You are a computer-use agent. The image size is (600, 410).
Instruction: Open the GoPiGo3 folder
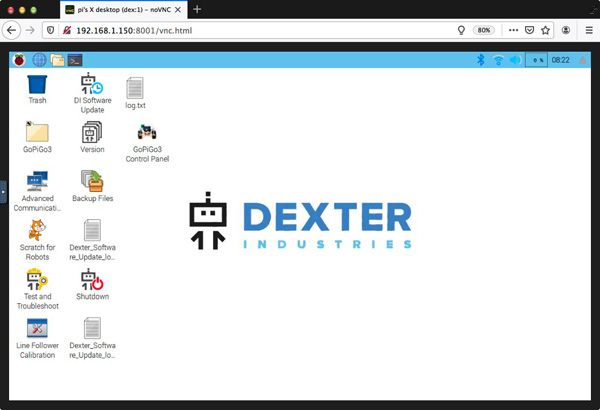point(37,133)
